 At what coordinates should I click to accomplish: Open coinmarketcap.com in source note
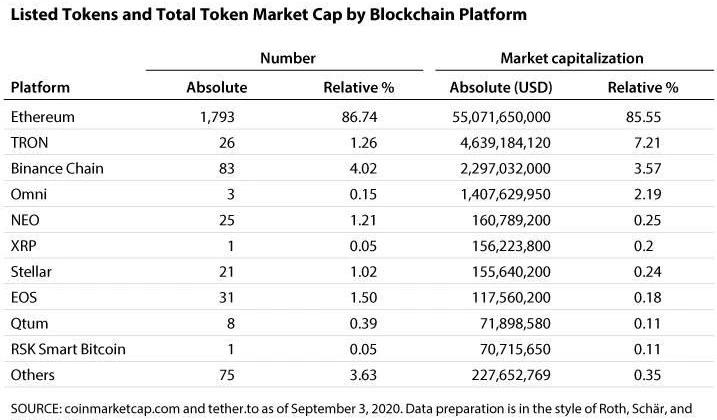tap(122, 409)
